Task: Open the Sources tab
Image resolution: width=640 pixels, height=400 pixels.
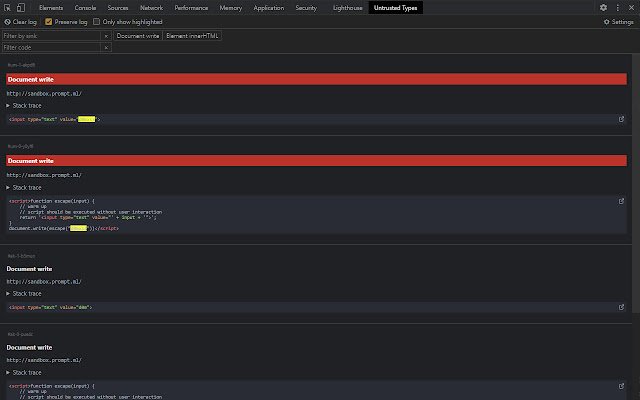Action: (118, 8)
